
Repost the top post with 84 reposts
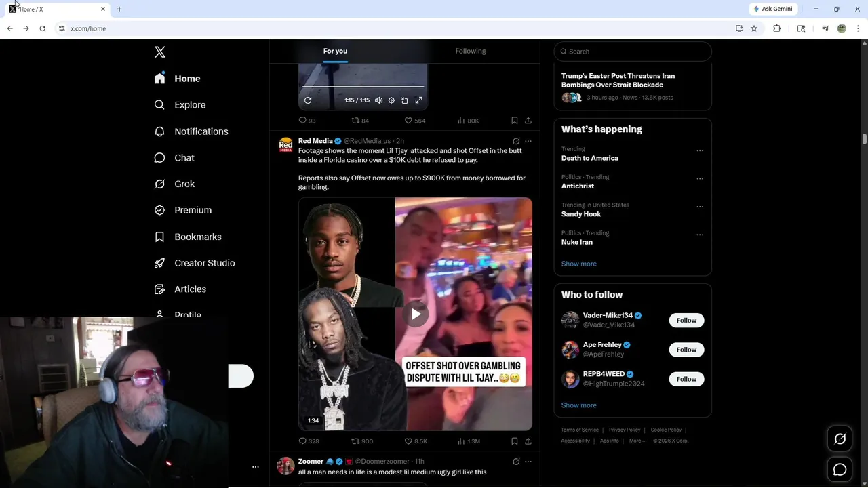pos(360,121)
